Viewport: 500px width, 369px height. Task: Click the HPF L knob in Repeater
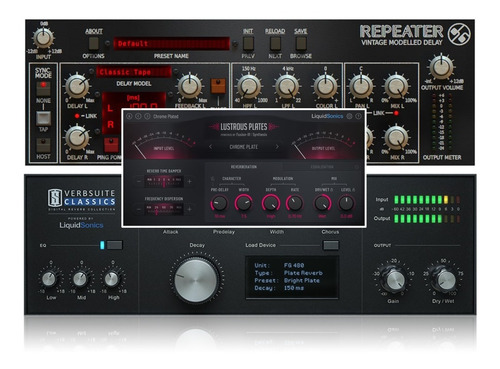point(248,86)
